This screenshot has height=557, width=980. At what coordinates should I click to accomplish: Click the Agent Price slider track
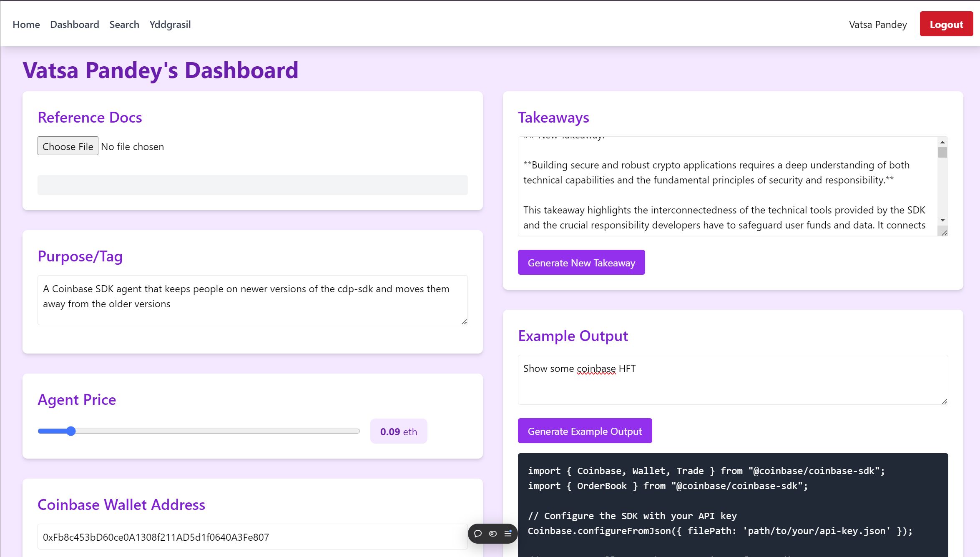[199, 431]
